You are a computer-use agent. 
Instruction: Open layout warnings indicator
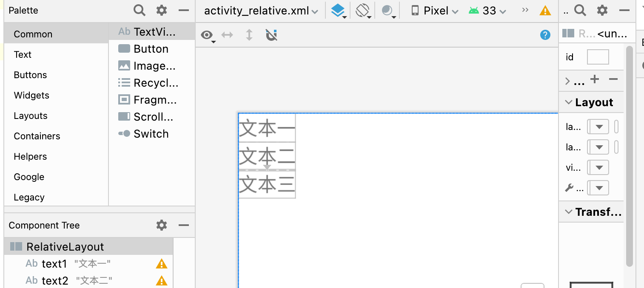pos(545,11)
